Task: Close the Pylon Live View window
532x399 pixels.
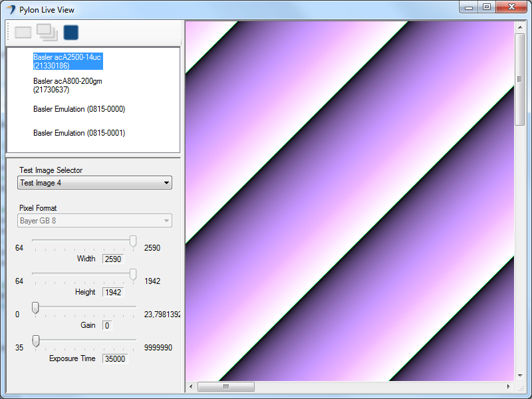Action: tap(511, 7)
